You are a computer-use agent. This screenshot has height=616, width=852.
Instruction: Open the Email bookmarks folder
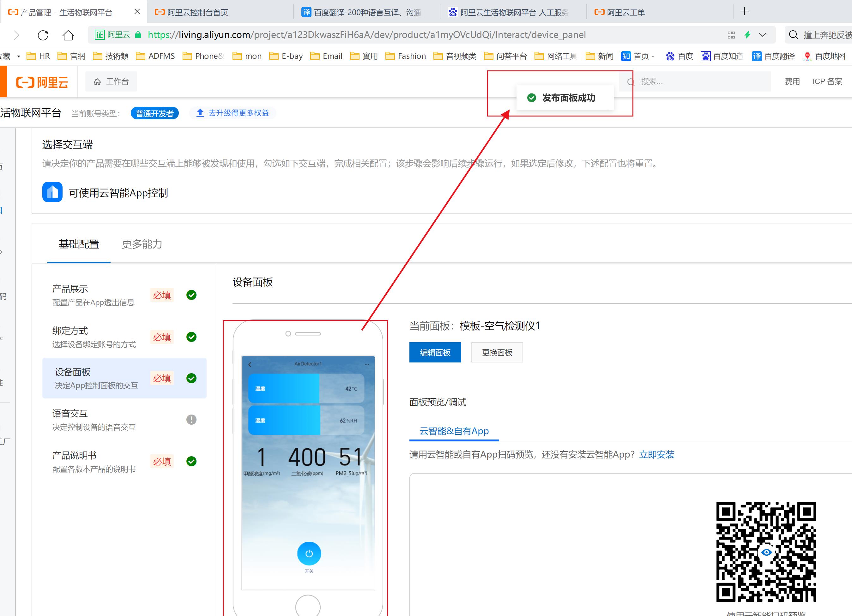(326, 56)
